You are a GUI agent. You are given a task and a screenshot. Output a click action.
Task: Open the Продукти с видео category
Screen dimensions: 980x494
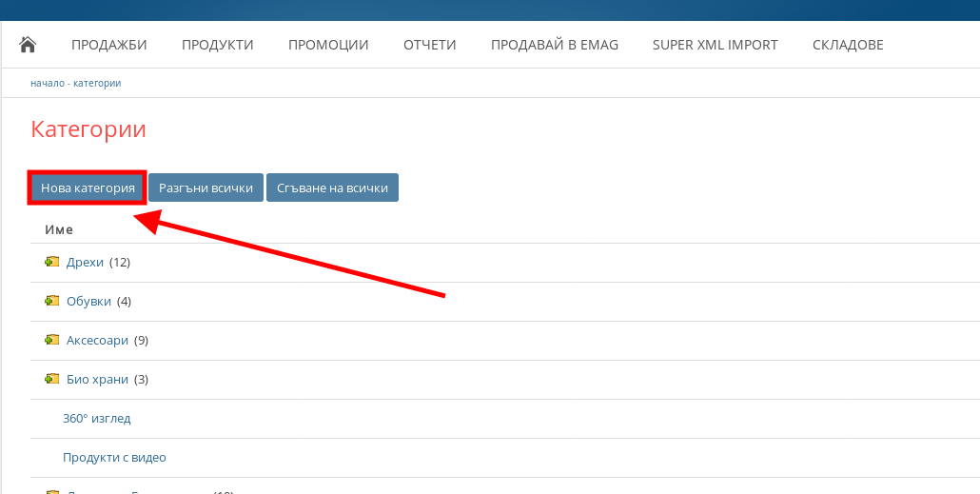point(114,457)
